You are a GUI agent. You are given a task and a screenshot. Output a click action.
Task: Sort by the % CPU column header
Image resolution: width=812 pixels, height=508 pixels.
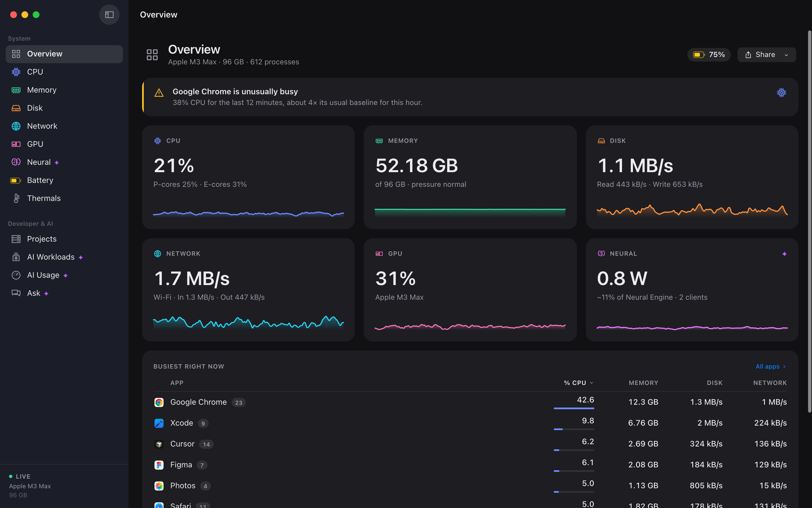579,383
